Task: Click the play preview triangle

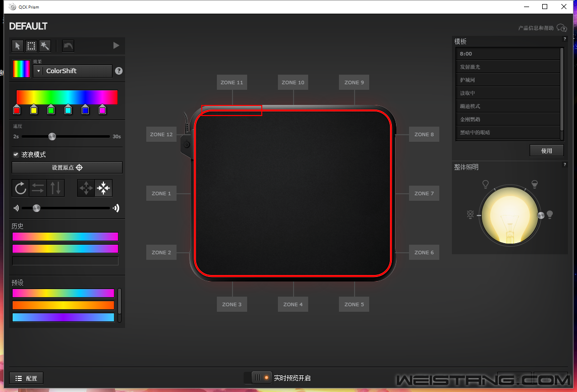Action: [117, 45]
